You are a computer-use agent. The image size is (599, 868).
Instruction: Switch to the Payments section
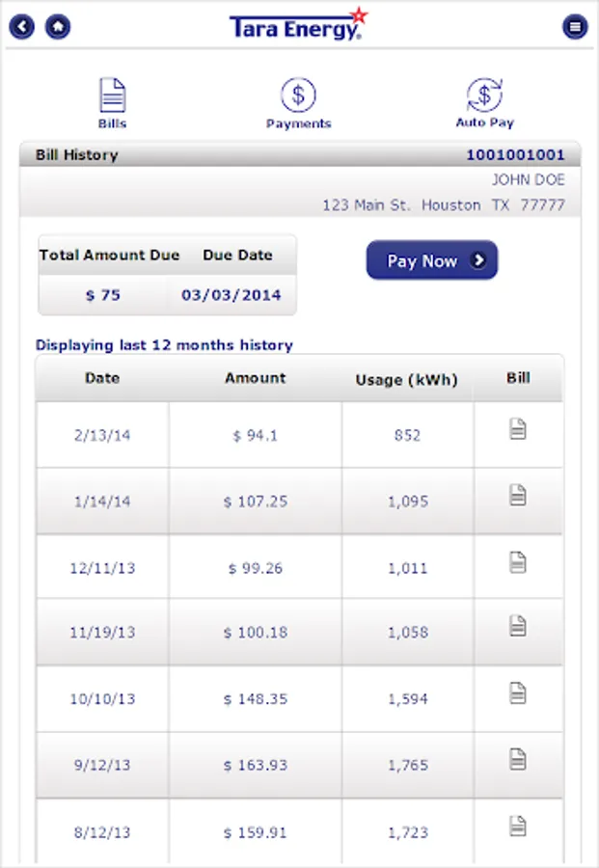[298, 103]
